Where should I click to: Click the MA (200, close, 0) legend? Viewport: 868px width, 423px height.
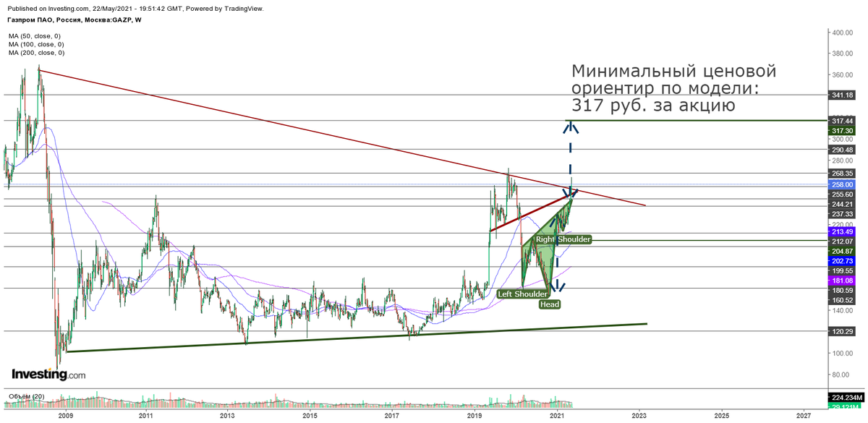(37, 53)
